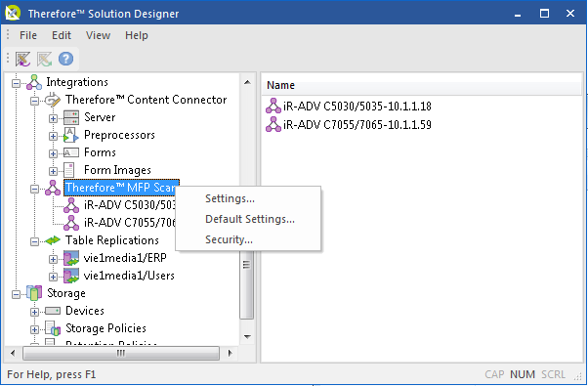Open the File menu
The image size is (588, 386).
(28, 35)
